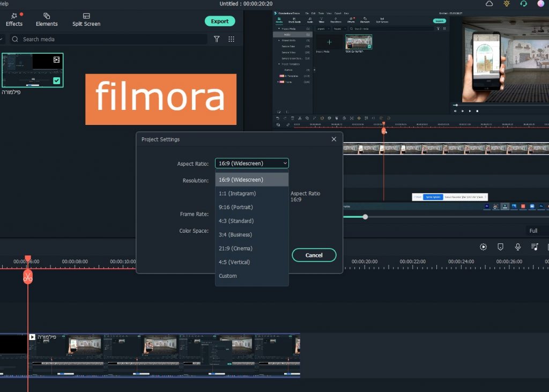Click the stop button under the preview video
The width and height of the screenshot is (549, 392).
(477, 111)
